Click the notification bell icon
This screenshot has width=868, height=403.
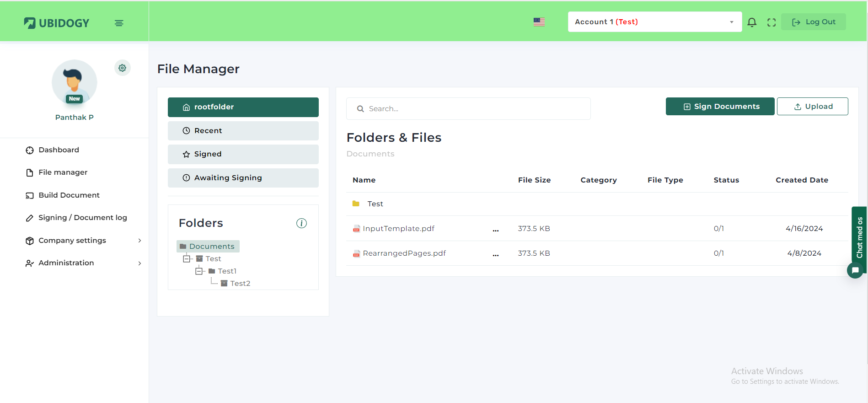(x=752, y=22)
